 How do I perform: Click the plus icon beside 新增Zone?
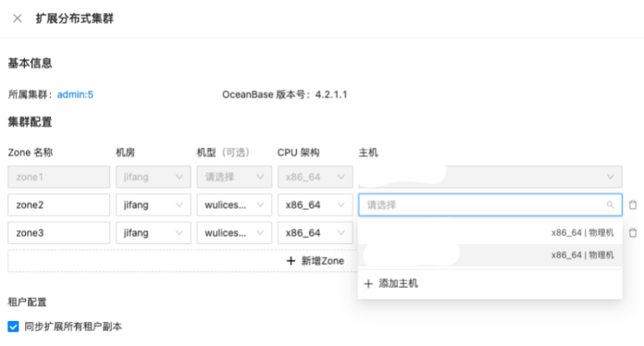pyautogui.click(x=291, y=261)
